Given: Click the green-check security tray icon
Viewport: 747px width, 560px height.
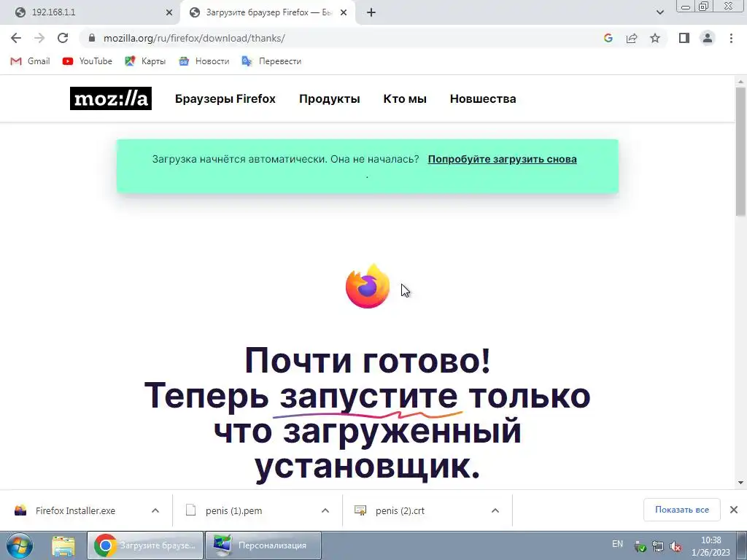Looking at the screenshot, I should [640, 547].
